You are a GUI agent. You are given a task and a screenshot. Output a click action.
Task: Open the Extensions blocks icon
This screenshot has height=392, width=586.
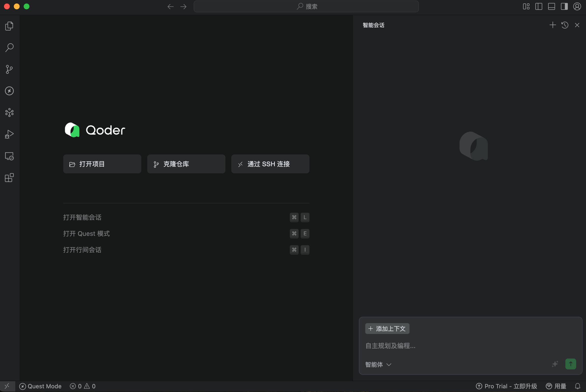pos(9,178)
